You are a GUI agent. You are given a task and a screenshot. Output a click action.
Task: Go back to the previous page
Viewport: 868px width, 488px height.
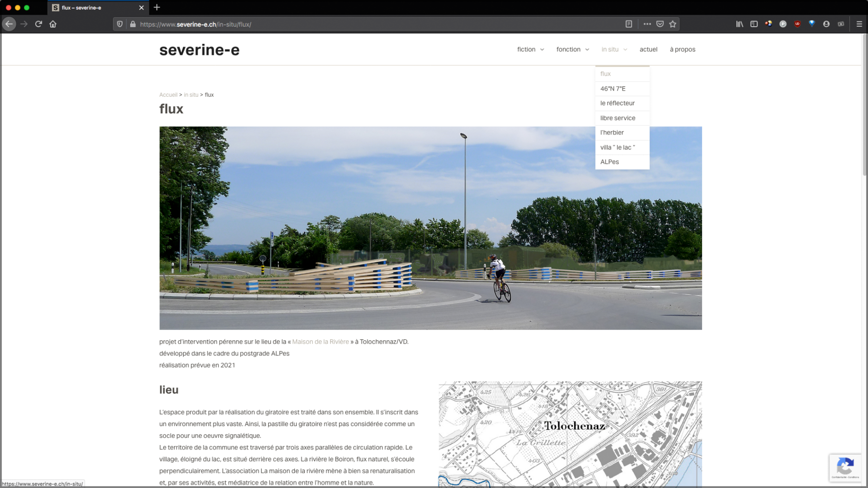9,24
